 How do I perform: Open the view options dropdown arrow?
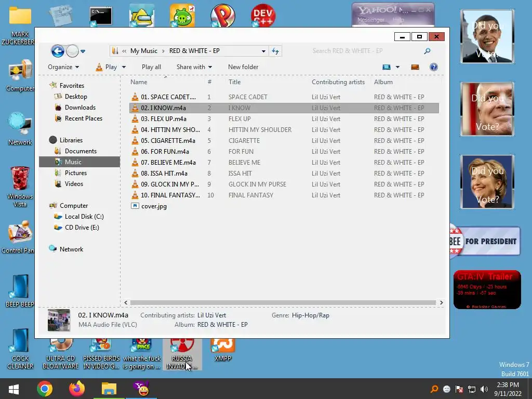click(x=397, y=67)
